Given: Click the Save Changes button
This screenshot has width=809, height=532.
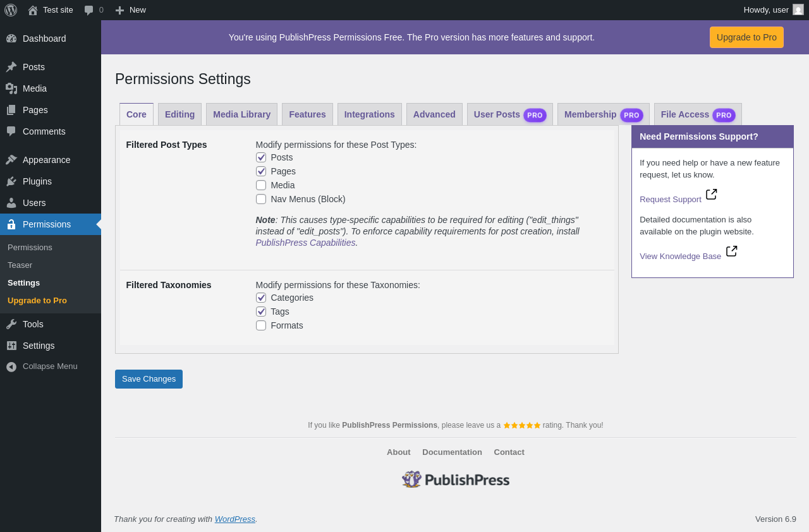Looking at the screenshot, I should [149, 379].
